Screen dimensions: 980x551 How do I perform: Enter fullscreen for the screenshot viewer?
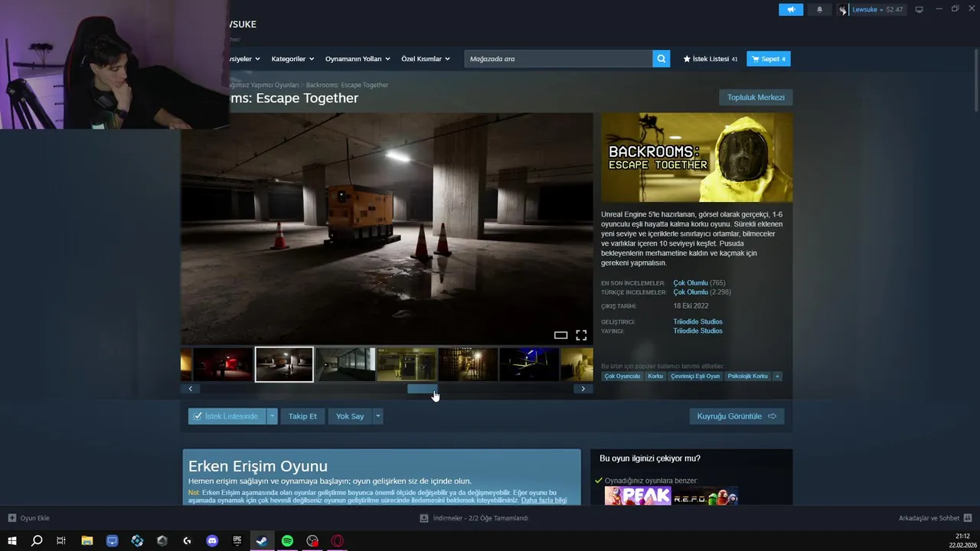point(581,335)
